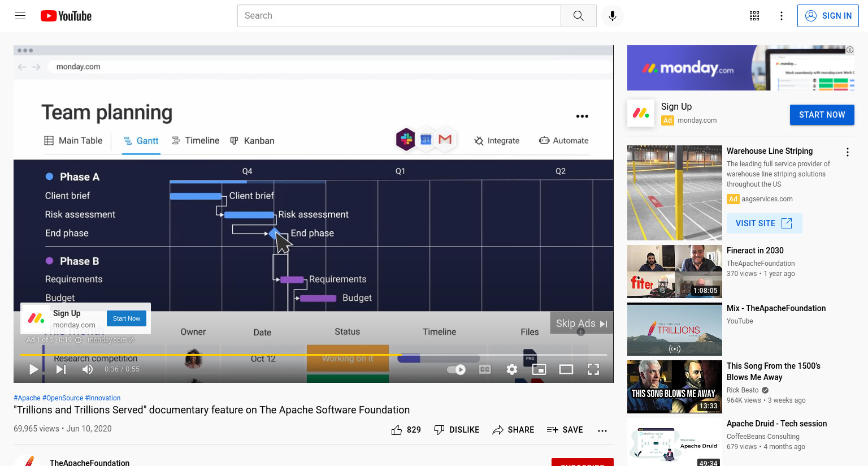The width and height of the screenshot is (868, 466).
Task: Toggle the autoplay switch in player
Action: [x=456, y=369]
